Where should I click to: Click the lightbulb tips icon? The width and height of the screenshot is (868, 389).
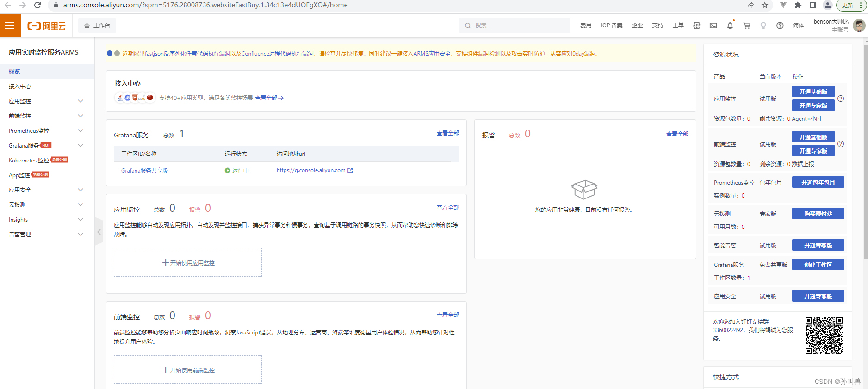click(x=763, y=25)
